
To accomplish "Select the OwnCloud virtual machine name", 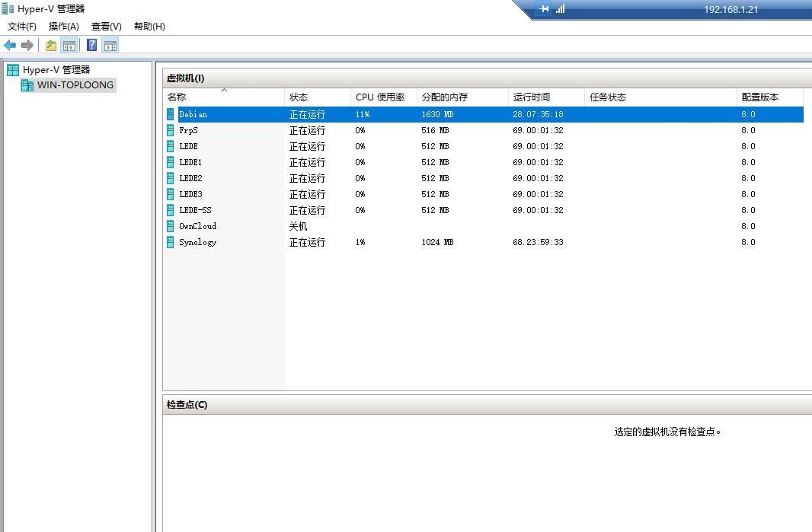I will pyautogui.click(x=198, y=226).
